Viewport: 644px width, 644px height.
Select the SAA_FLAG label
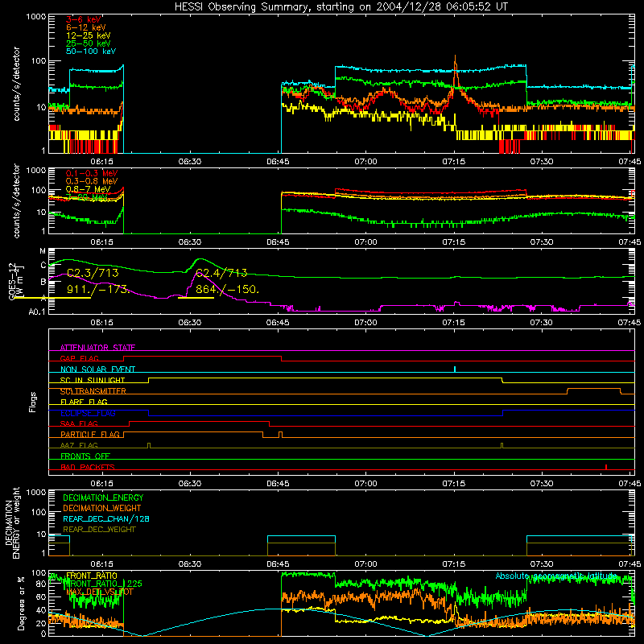click(x=79, y=423)
